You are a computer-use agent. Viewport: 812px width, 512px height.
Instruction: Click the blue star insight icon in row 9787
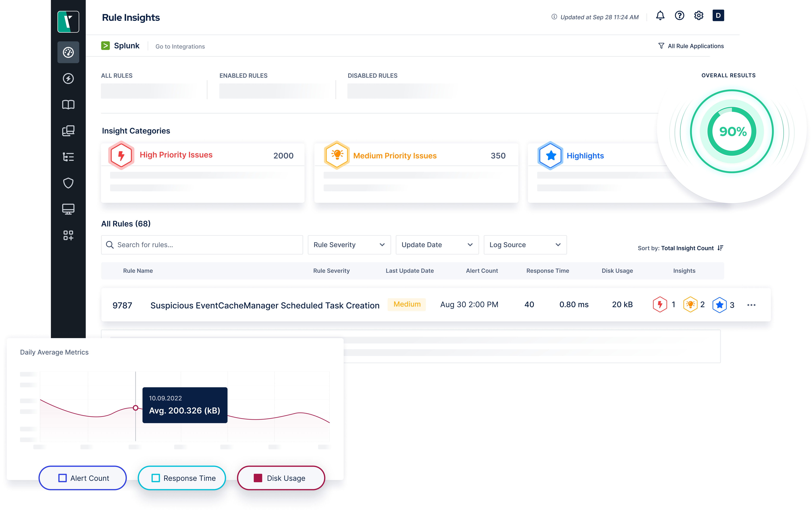[x=719, y=305]
